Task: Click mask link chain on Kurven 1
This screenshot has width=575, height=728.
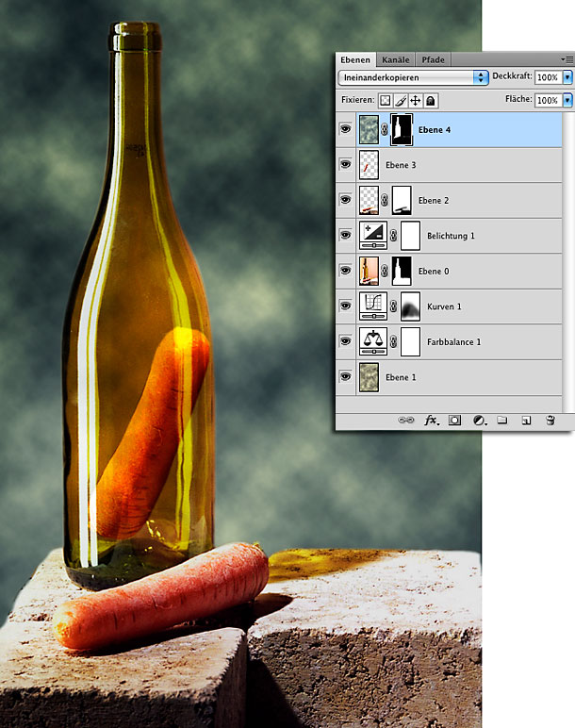Action: 393,306
